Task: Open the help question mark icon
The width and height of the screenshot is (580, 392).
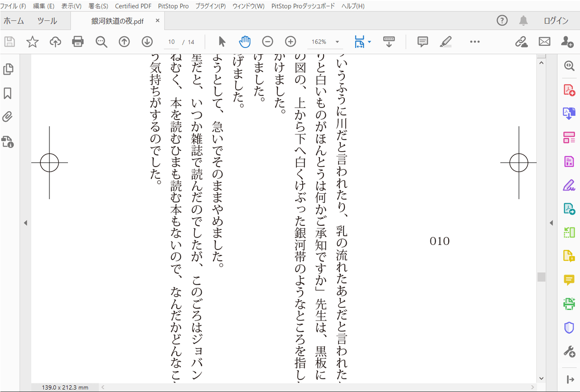Action: tap(502, 20)
